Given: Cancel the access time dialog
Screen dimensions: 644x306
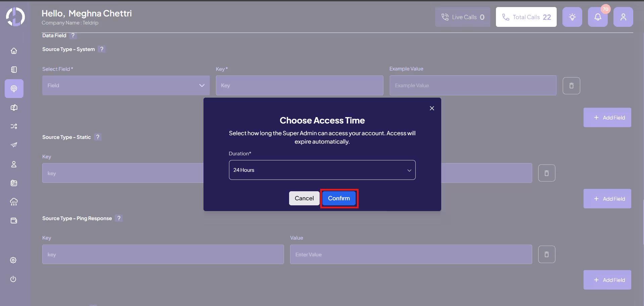Looking at the screenshot, I should [304, 198].
